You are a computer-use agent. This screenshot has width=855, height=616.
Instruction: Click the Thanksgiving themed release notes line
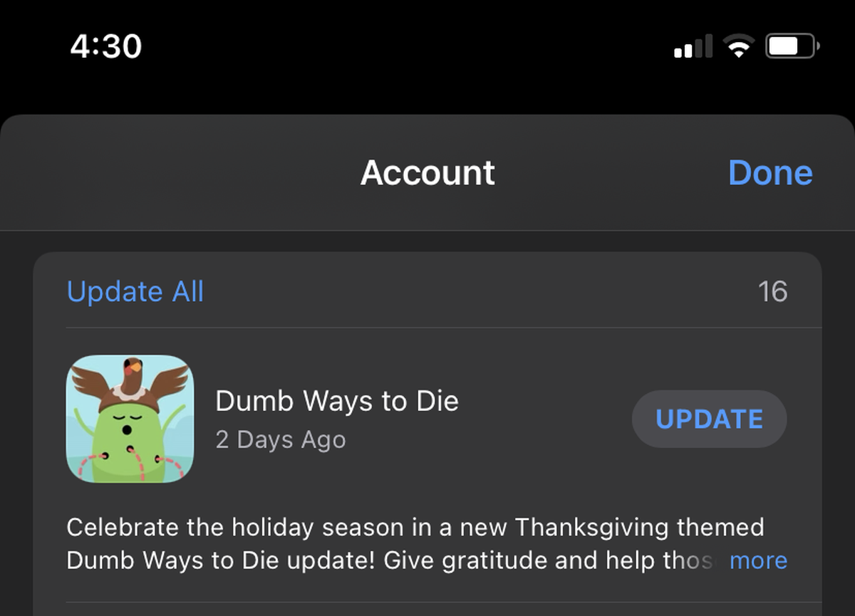(x=415, y=528)
